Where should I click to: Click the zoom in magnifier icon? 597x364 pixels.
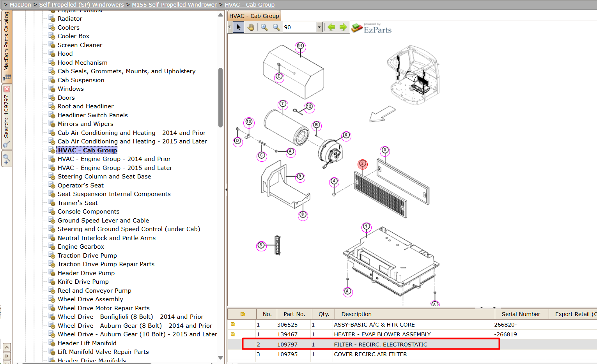click(264, 27)
